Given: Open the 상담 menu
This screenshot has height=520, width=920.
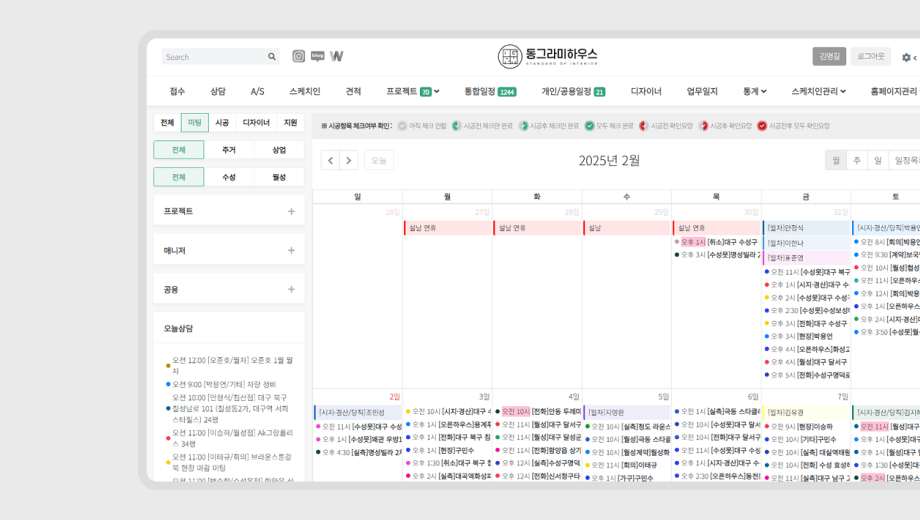Looking at the screenshot, I should 218,92.
